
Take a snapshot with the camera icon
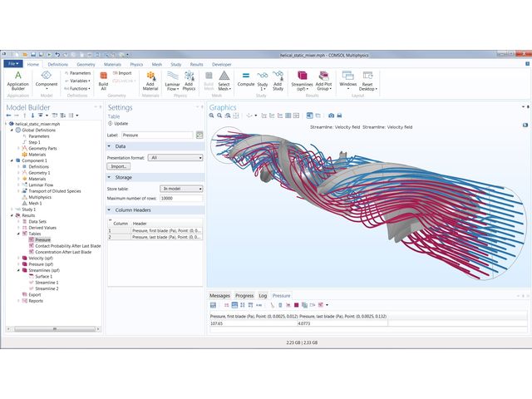click(x=331, y=115)
